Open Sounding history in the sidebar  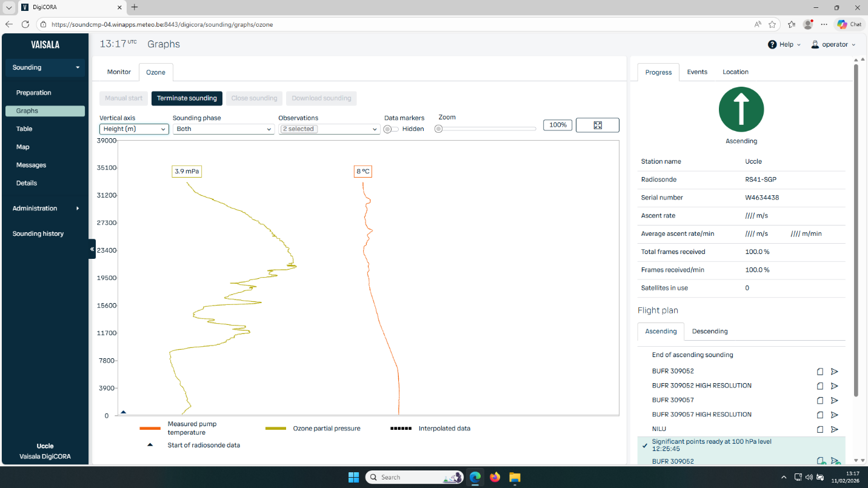click(38, 234)
